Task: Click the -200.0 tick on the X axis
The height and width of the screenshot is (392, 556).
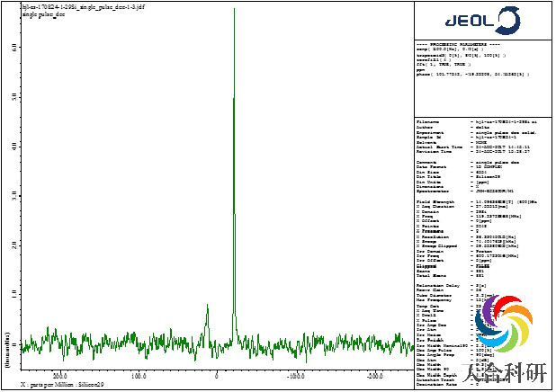Action: point(372,375)
